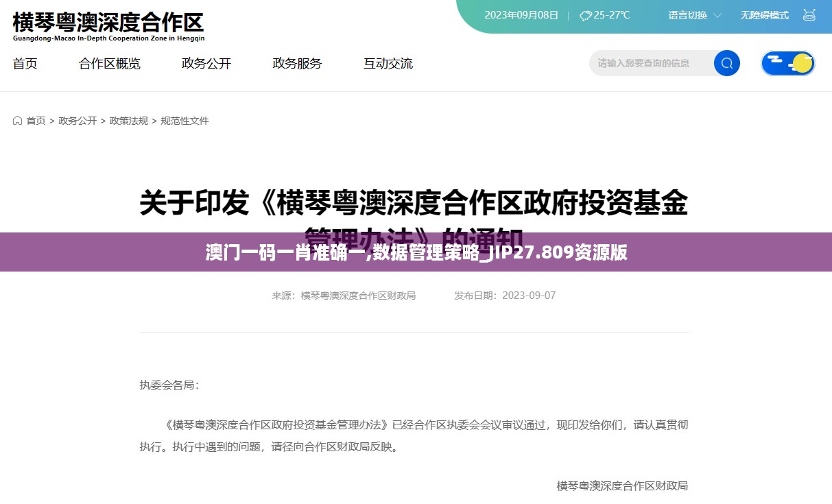The height and width of the screenshot is (504, 832).
Task: Open the 政策法规 breadcrumb link
Action: 128,120
